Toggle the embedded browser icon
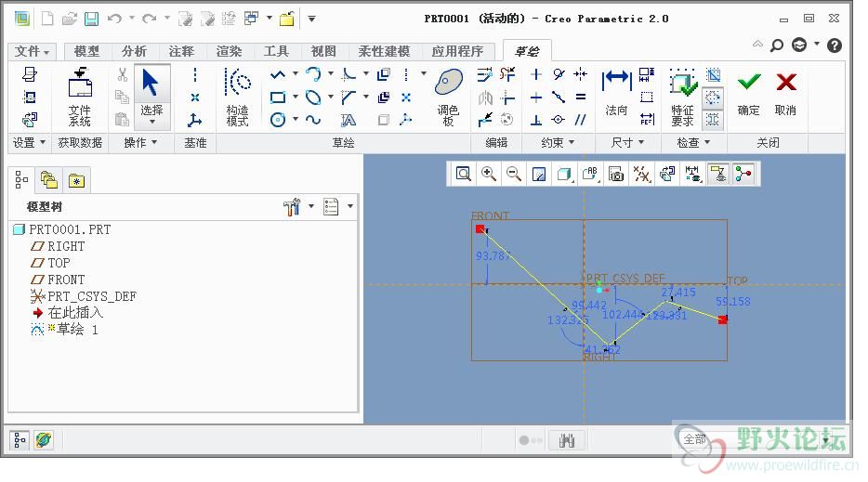This screenshot has height=482, width=868. pos(43,440)
